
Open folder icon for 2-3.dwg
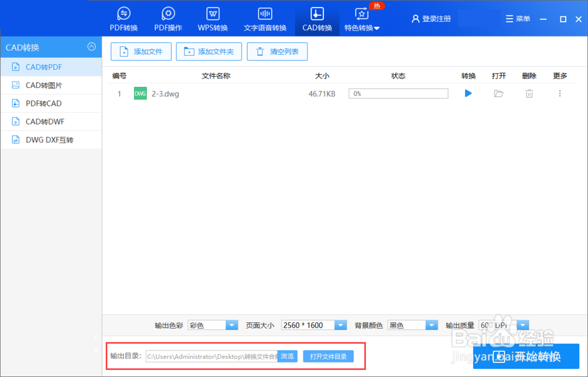[x=499, y=93]
